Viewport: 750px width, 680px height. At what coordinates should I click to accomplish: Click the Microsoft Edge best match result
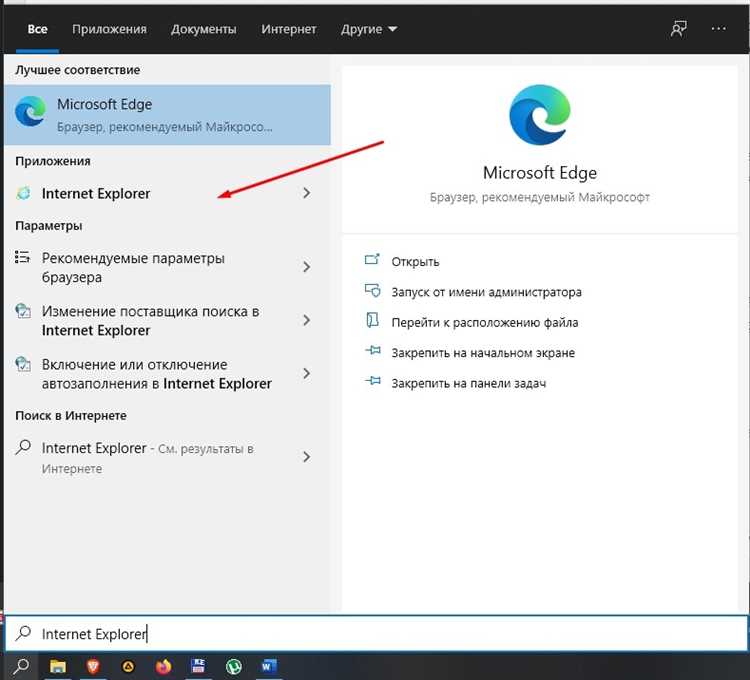165,115
